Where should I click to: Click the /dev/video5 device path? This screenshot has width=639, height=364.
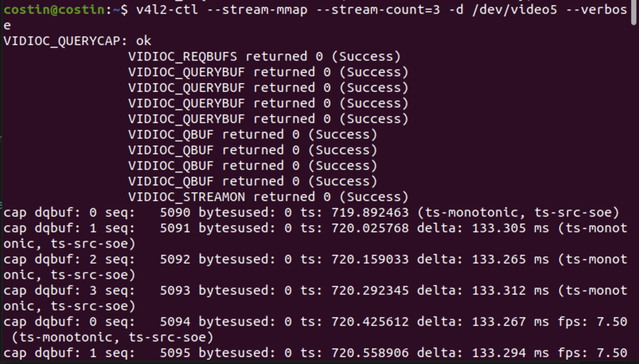[515, 10]
